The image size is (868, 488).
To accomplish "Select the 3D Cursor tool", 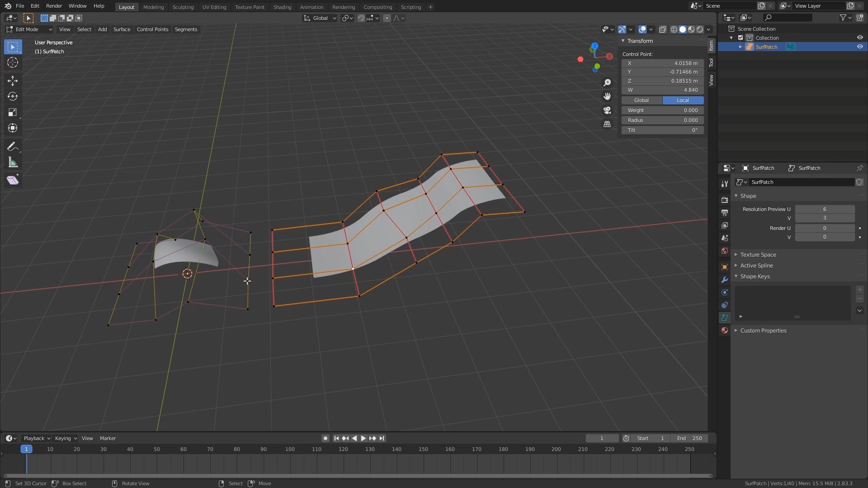I will pyautogui.click(x=13, y=63).
